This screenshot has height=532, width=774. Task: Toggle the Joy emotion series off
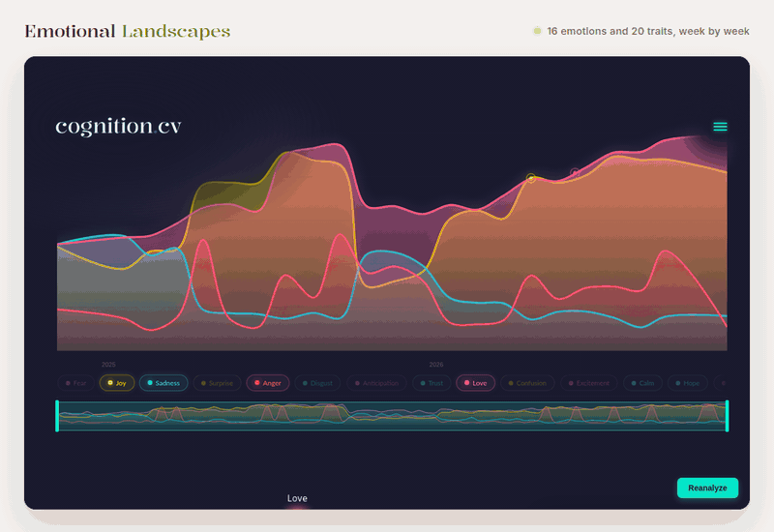click(x=117, y=383)
